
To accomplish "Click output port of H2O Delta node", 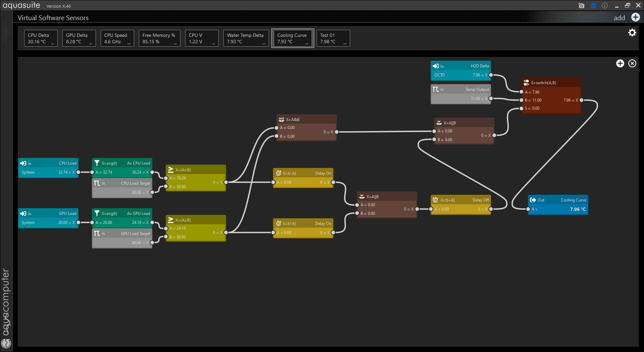I will click(491, 75).
